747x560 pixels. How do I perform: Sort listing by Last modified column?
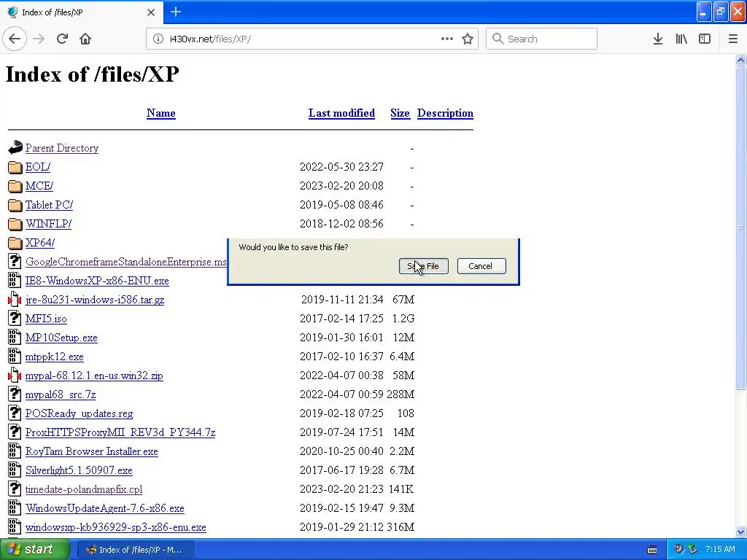tap(341, 113)
